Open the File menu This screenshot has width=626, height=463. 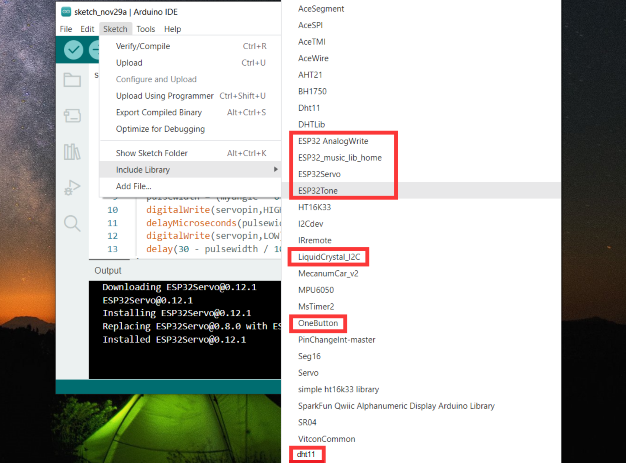[66, 29]
